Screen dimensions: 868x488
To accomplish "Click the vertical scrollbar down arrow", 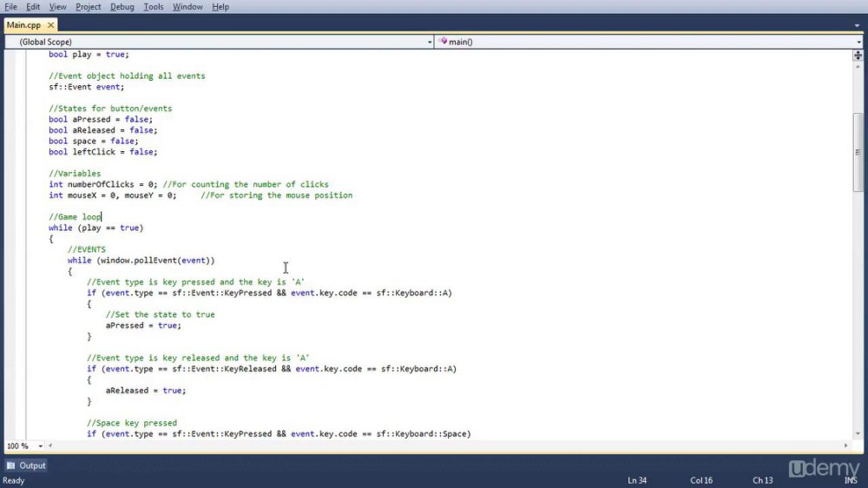I will [858, 433].
